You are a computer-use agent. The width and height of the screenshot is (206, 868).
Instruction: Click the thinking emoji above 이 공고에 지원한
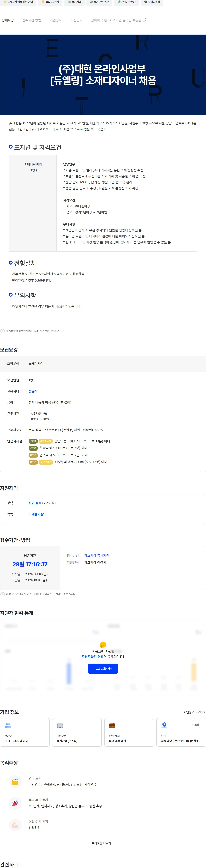103,645
